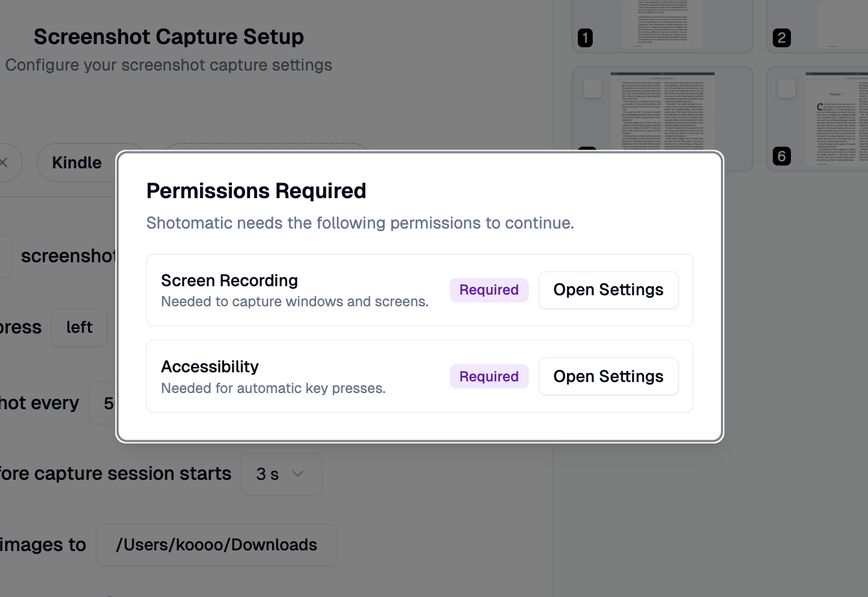Check the selection box on screenshot 6
This screenshot has width=868, height=597.
787,89
